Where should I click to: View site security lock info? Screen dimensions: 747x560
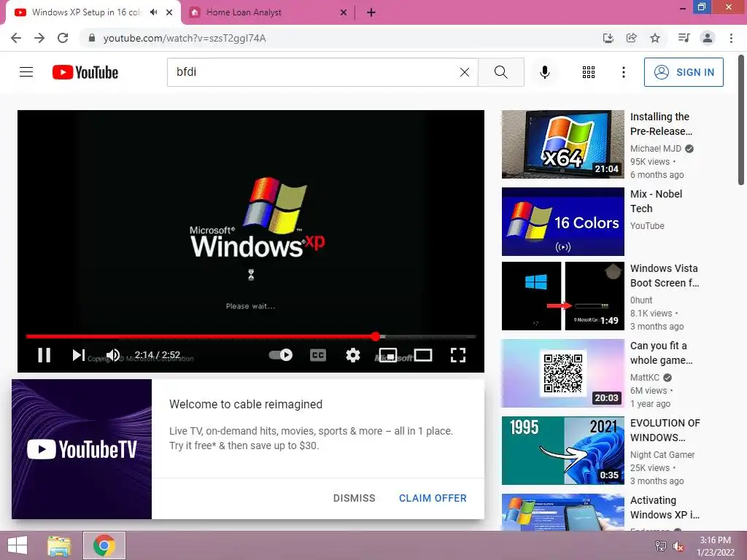91,38
